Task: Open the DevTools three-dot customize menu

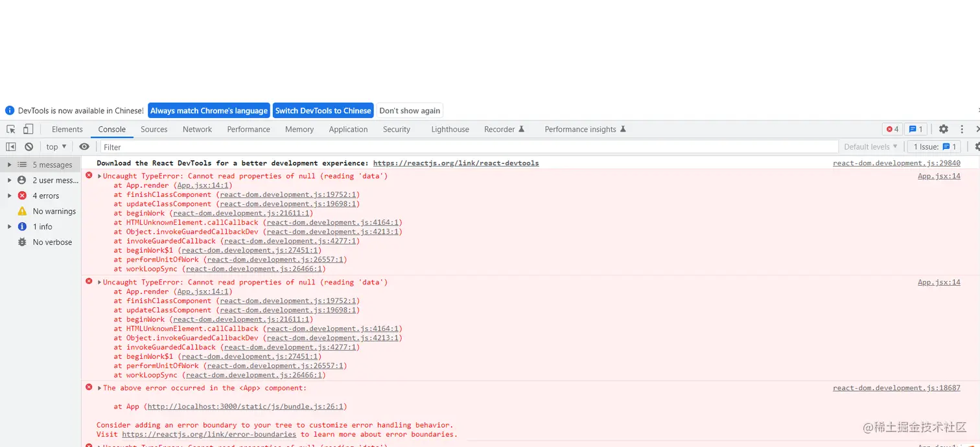Action: (962, 129)
